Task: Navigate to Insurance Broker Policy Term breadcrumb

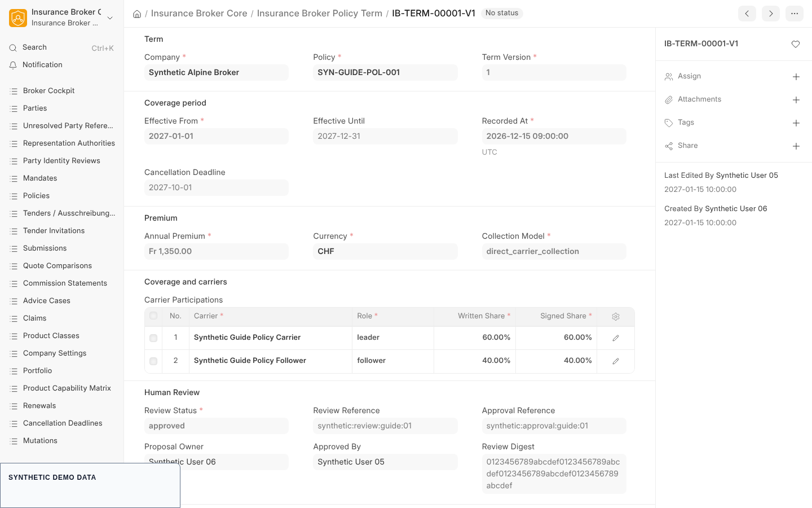Action: pyautogui.click(x=320, y=13)
